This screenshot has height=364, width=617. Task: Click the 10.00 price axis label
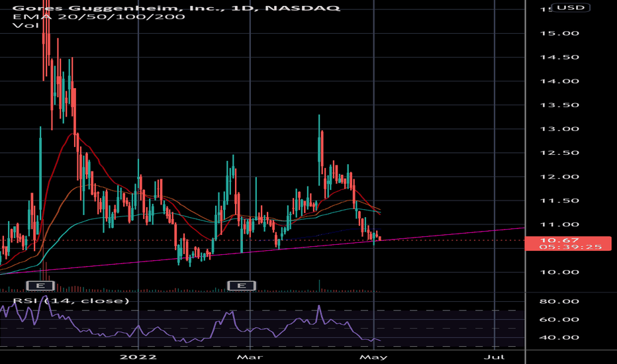pyautogui.click(x=559, y=272)
